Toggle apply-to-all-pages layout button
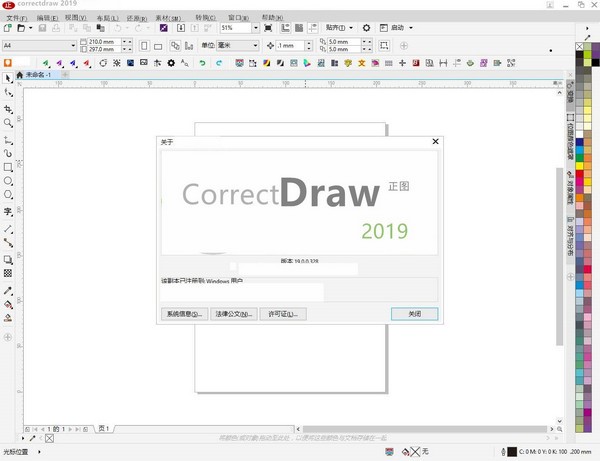Screen dimensions: 600x461 [x=175, y=46]
